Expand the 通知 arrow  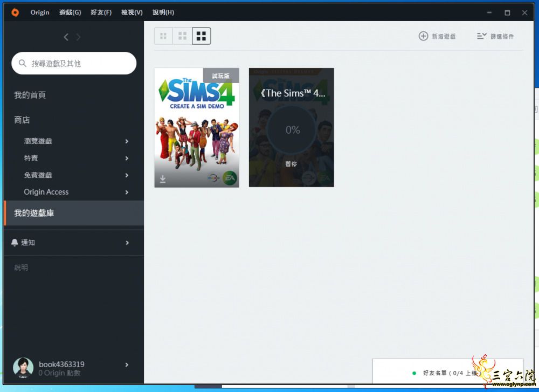click(x=127, y=243)
